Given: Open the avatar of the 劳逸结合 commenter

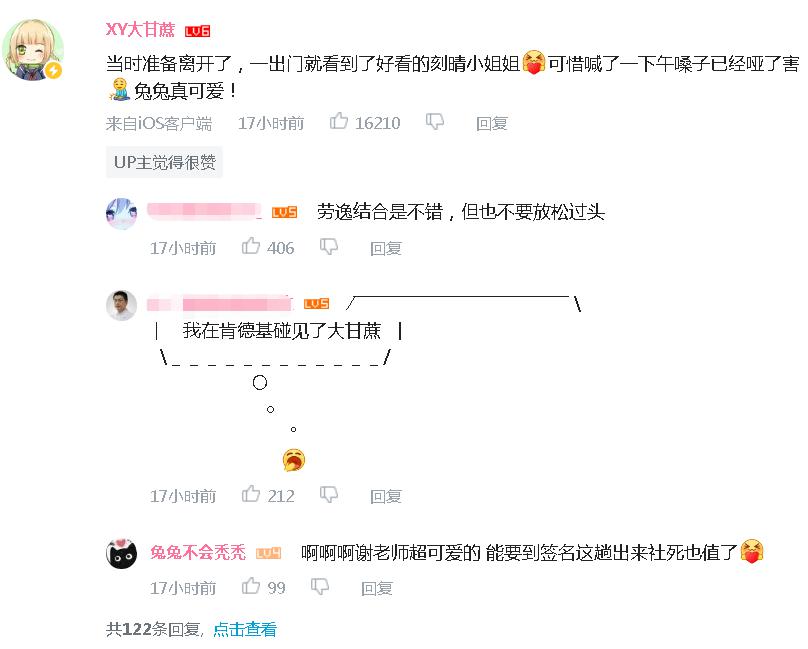Looking at the screenshot, I should (122, 213).
